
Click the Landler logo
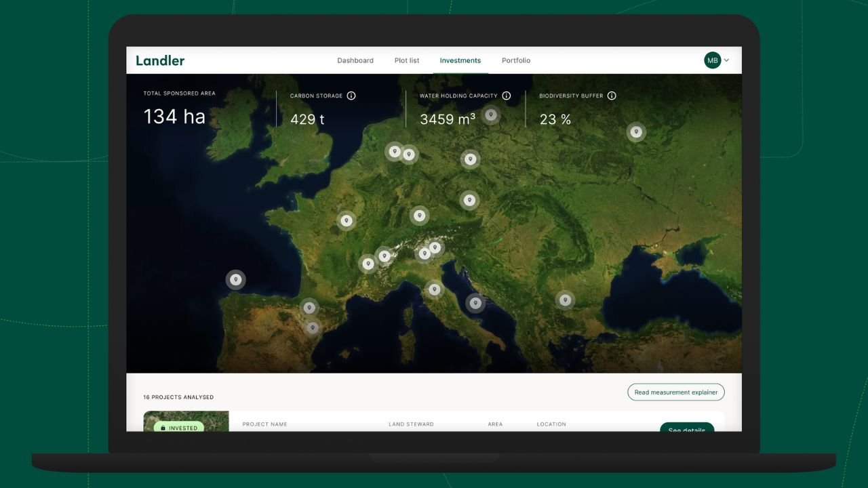pos(160,60)
